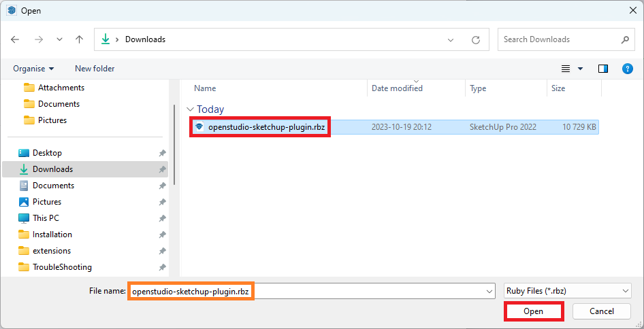Click pin icon next to Installation
This screenshot has height=329, width=644.
point(162,235)
